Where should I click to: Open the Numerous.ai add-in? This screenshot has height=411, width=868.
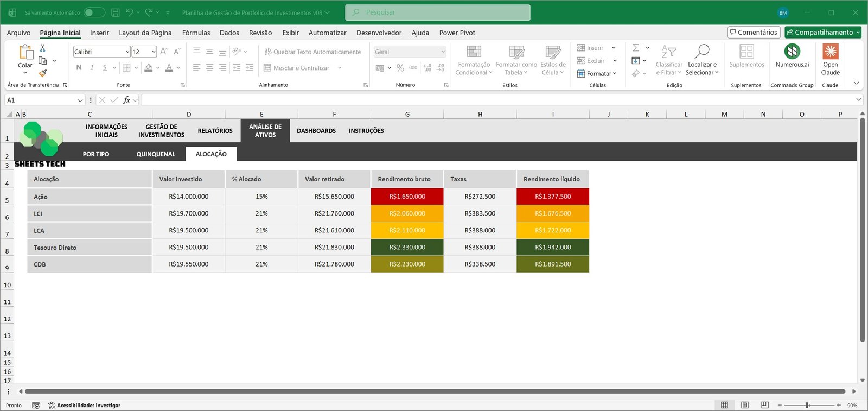(792, 52)
